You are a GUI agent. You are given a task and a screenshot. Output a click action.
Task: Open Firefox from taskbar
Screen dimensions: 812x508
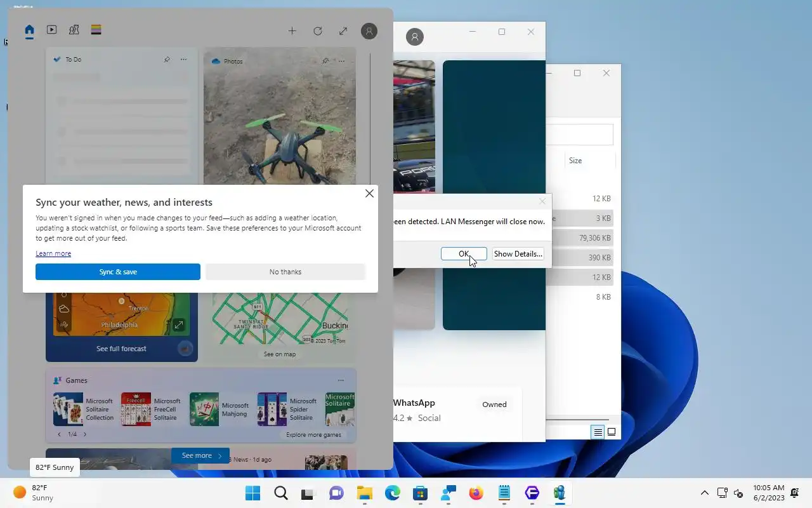(x=476, y=493)
